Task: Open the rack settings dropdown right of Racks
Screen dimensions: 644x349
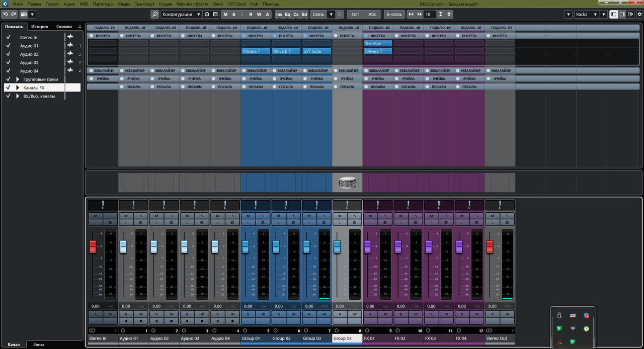Action: [x=604, y=14]
